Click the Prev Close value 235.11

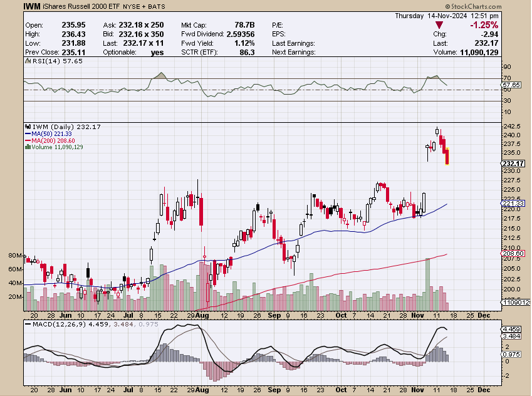73,52
